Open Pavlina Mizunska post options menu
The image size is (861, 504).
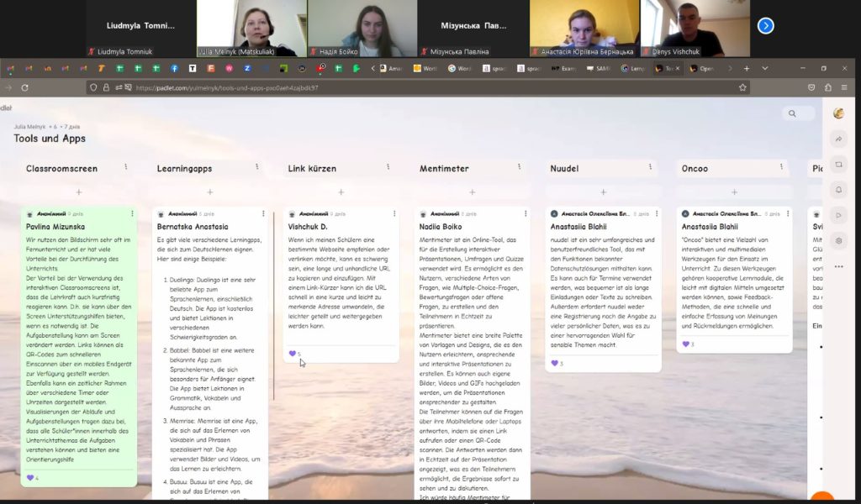click(132, 214)
